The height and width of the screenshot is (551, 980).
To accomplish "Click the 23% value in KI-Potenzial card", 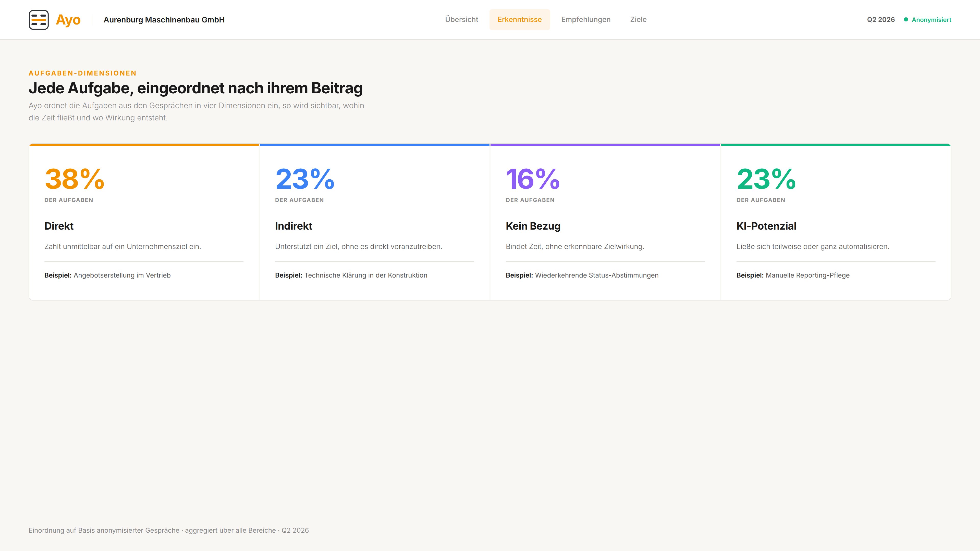I will point(766,179).
